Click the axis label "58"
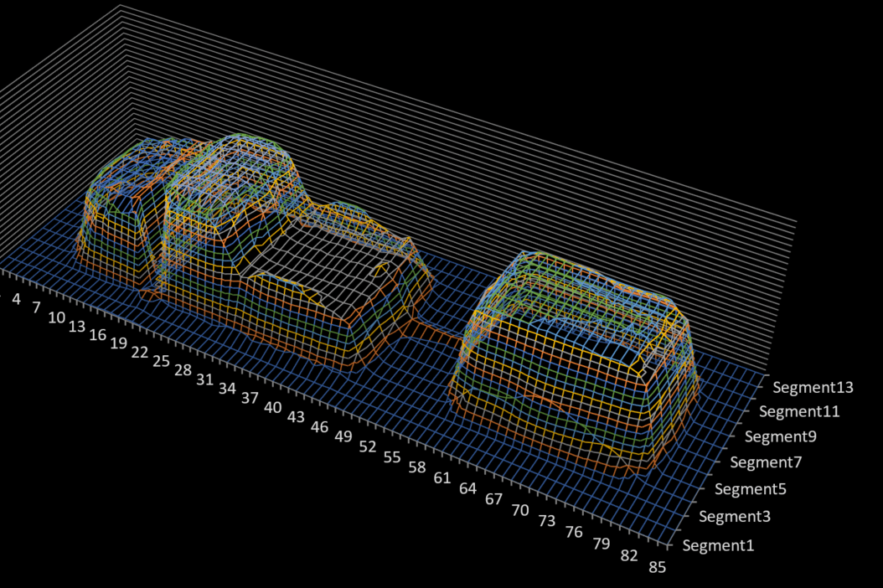This screenshot has height=588, width=883. 416,467
